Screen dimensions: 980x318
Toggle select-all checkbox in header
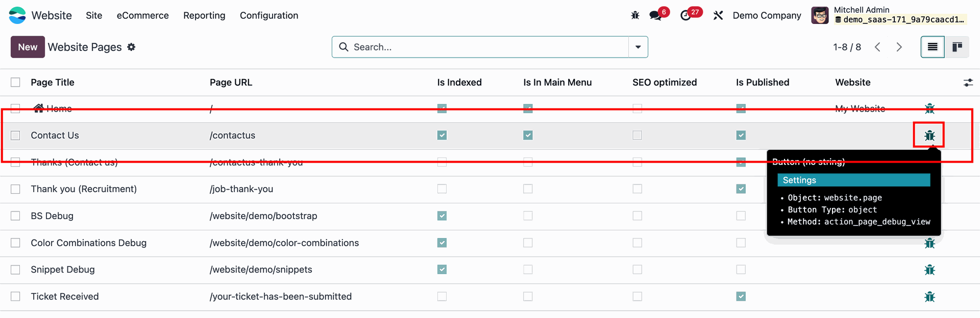click(15, 82)
